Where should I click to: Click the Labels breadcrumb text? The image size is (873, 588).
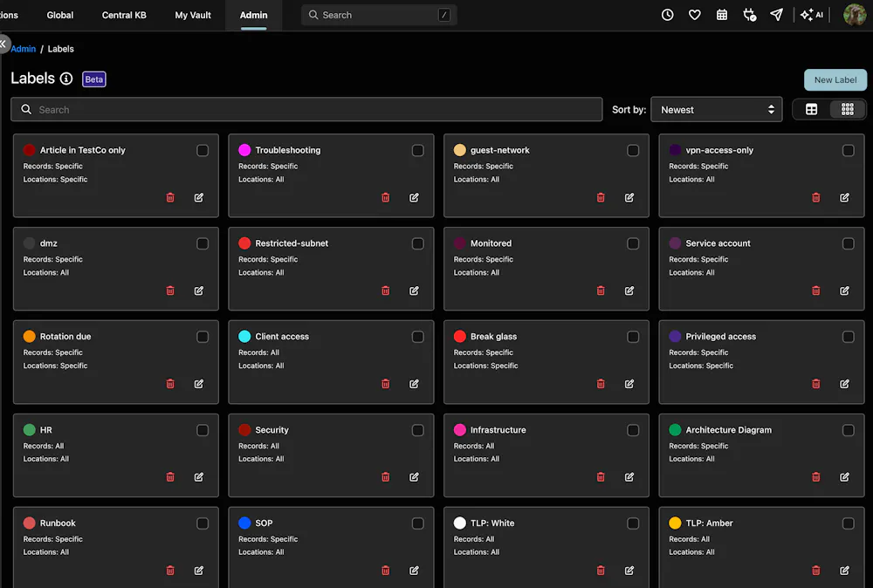point(61,49)
